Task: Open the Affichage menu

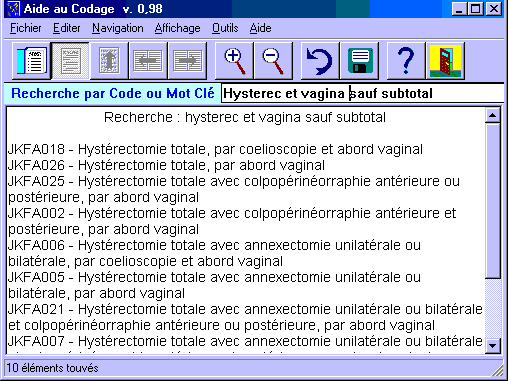Action: click(177, 28)
